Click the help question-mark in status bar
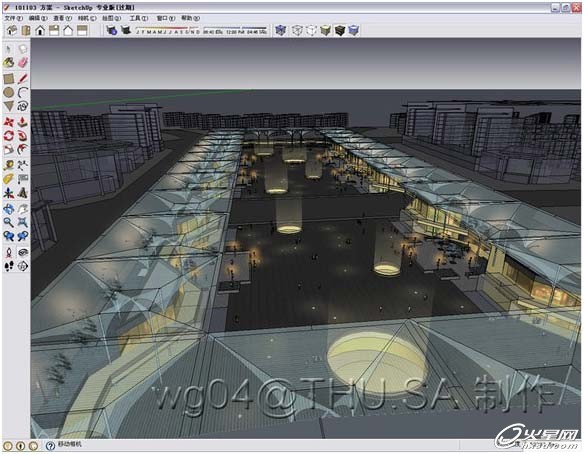Viewport: 584px width, 454px height. [x=50, y=445]
